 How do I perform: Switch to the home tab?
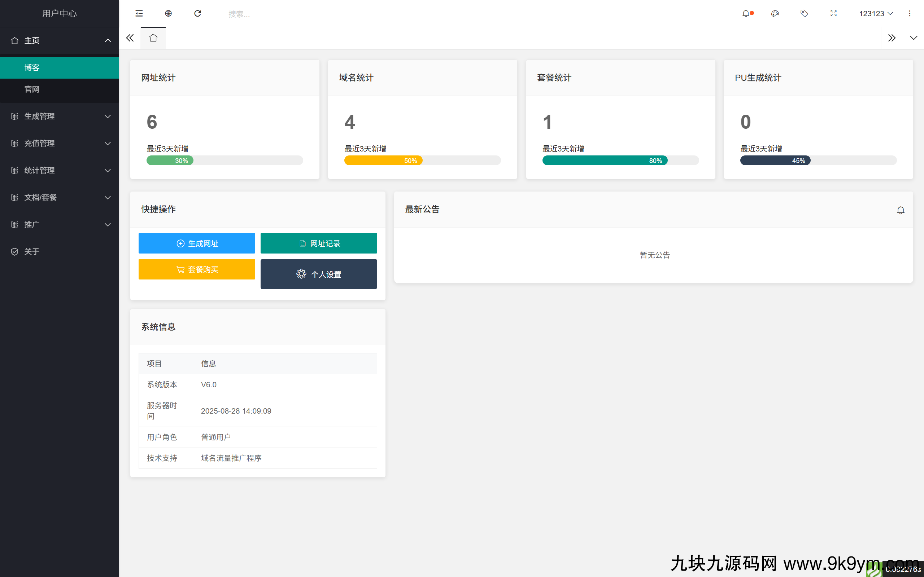click(153, 38)
